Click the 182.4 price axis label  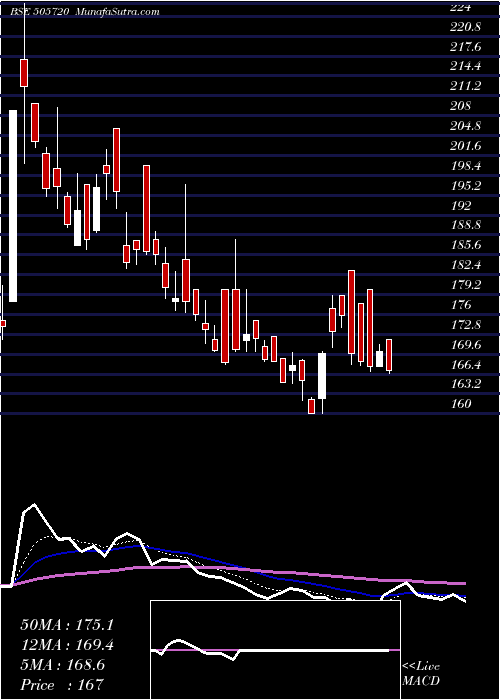click(465, 264)
